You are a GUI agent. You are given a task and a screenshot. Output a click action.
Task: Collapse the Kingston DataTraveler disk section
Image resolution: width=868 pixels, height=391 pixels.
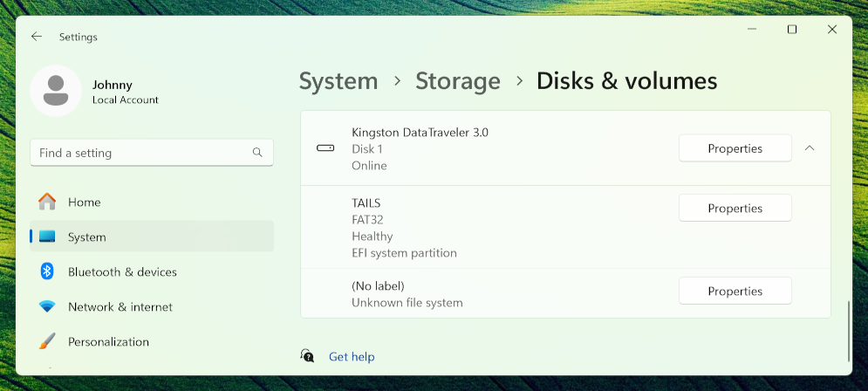[x=809, y=148]
